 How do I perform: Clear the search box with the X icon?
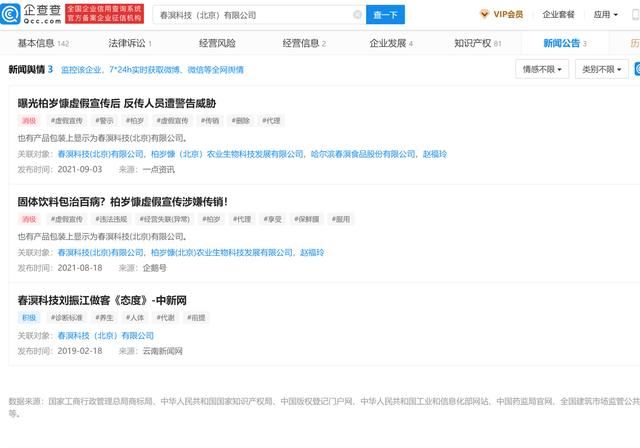click(358, 15)
